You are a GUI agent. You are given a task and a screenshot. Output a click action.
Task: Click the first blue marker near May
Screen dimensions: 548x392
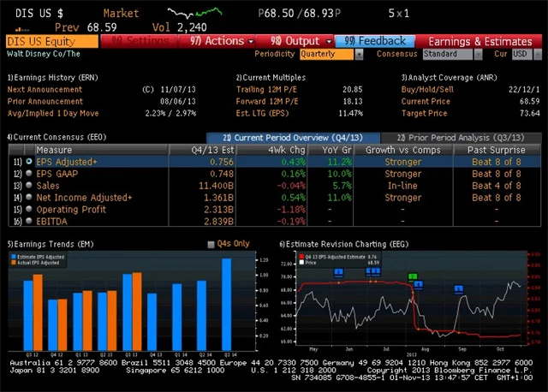tap(338, 272)
